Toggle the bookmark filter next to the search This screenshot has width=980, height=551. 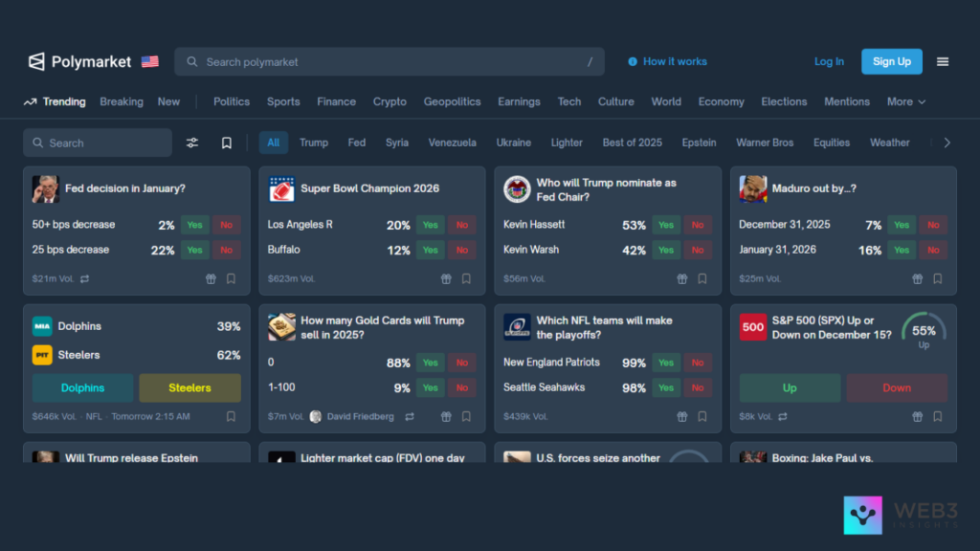click(x=227, y=143)
